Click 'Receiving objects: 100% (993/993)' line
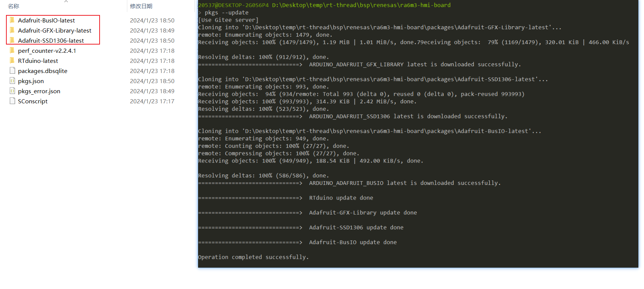This screenshot has width=644, height=289. pos(307,101)
